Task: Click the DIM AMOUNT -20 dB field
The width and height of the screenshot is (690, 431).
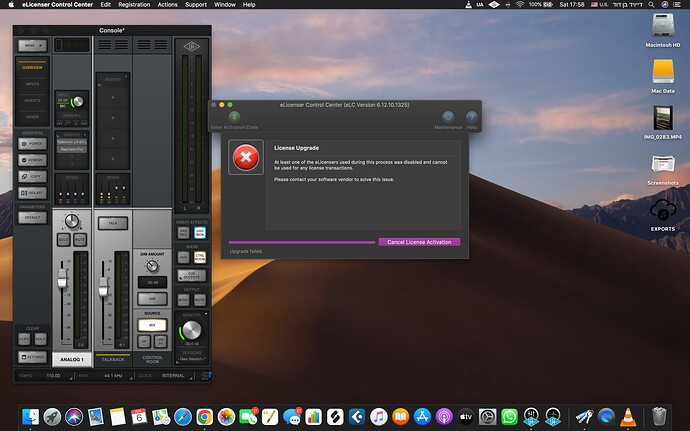Action: 152,282
